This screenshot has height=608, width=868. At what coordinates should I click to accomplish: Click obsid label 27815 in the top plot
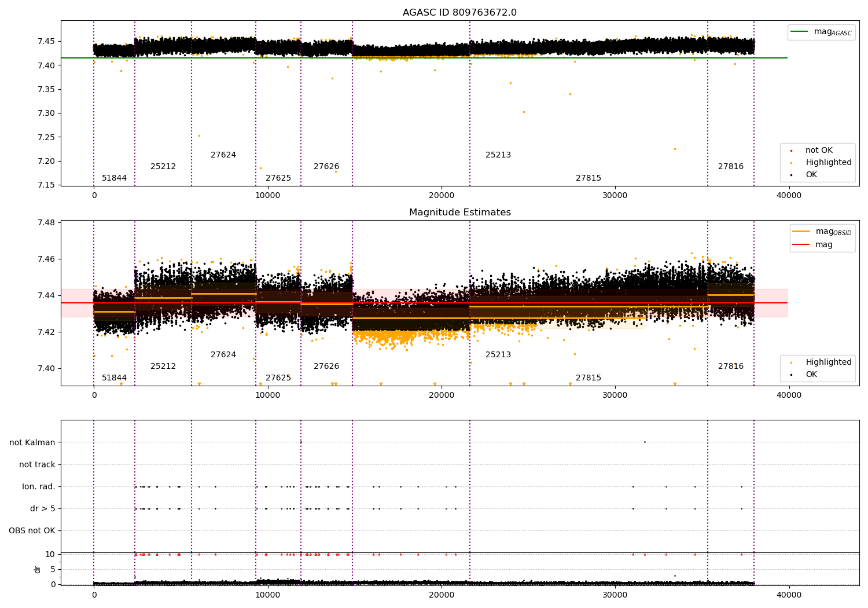point(589,178)
